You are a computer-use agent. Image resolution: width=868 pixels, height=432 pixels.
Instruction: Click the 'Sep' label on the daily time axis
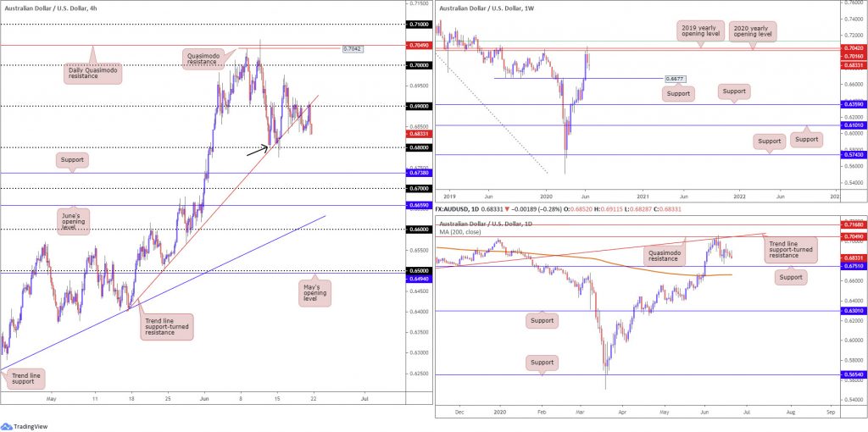click(830, 413)
